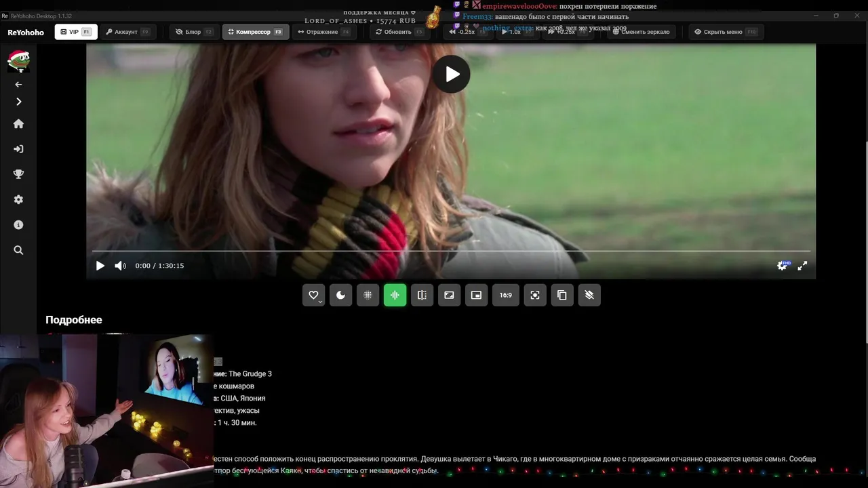Add to favorites with the heart button
The image size is (868, 488).
tap(313, 295)
